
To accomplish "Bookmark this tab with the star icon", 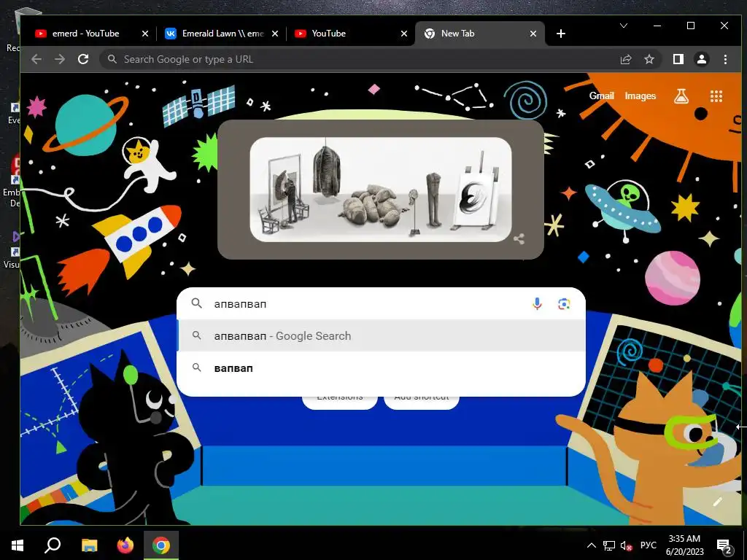I will coord(649,59).
